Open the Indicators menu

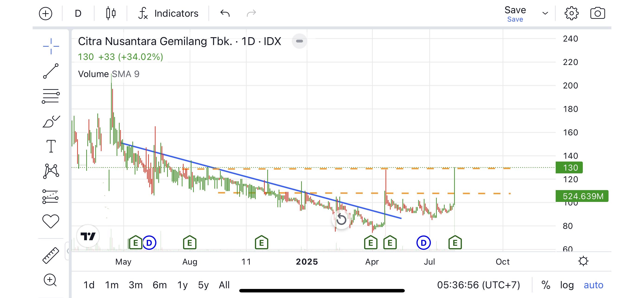[x=168, y=13]
